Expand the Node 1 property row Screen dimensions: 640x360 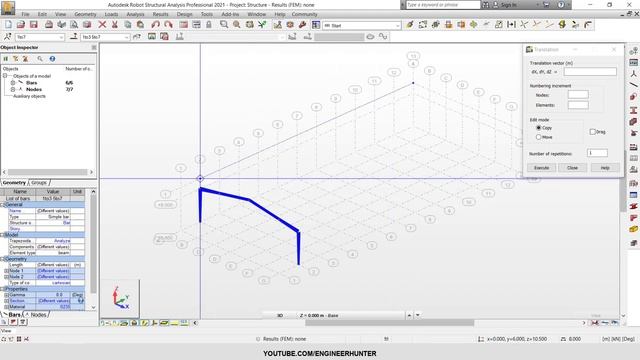7,271
